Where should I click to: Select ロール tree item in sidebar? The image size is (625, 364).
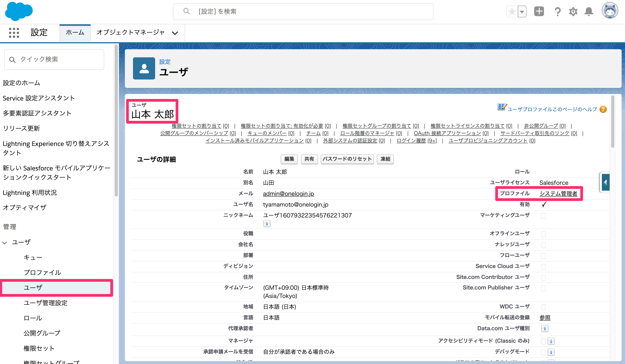coord(33,318)
